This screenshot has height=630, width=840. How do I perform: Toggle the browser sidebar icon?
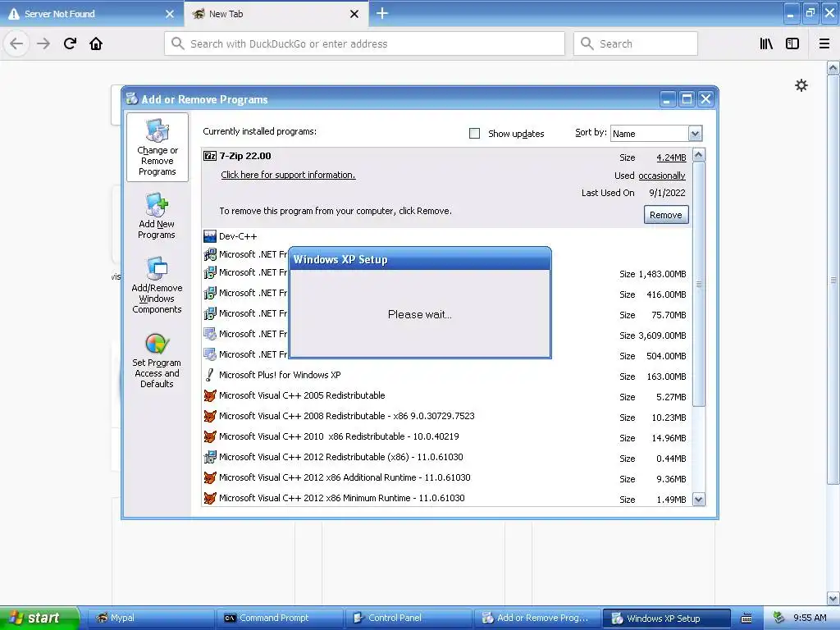792,43
